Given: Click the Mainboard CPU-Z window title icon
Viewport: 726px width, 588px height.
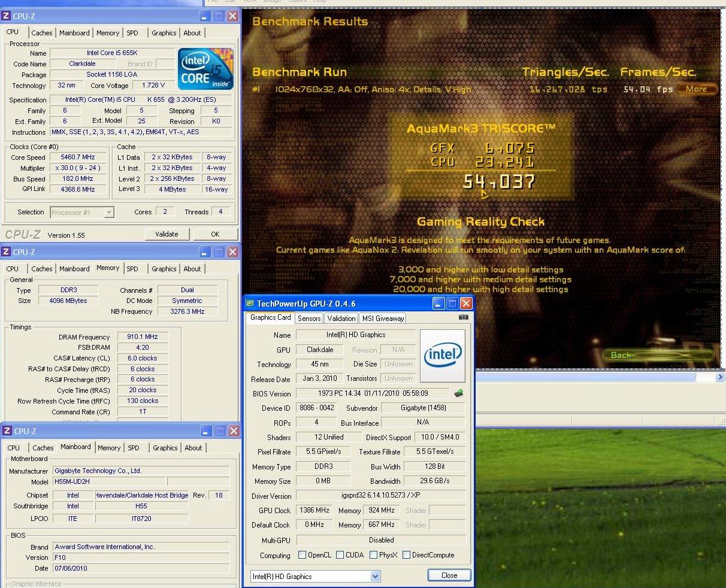Looking at the screenshot, I should click(6, 431).
